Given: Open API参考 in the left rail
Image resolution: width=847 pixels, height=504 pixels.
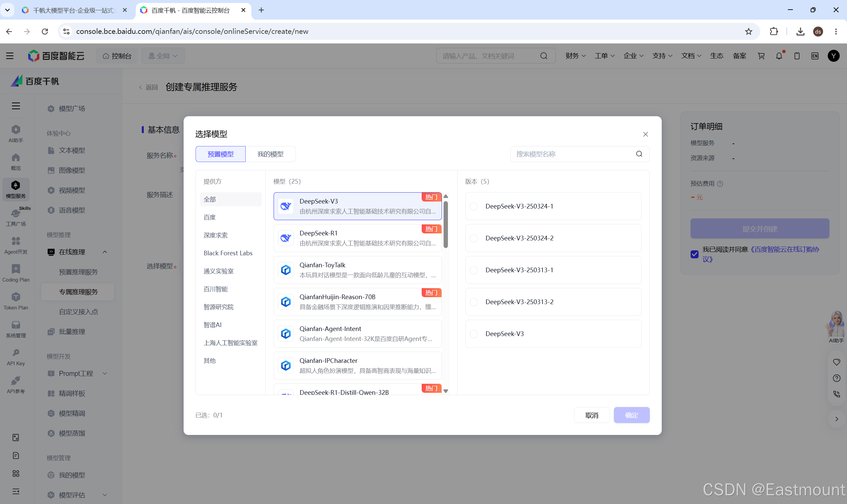Looking at the screenshot, I should (16, 384).
